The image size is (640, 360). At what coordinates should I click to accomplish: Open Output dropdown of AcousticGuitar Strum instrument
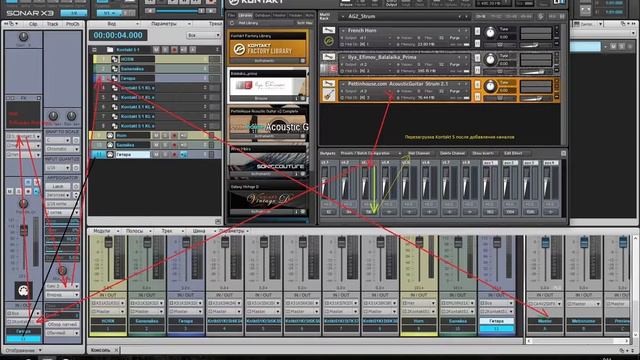(367, 91)
